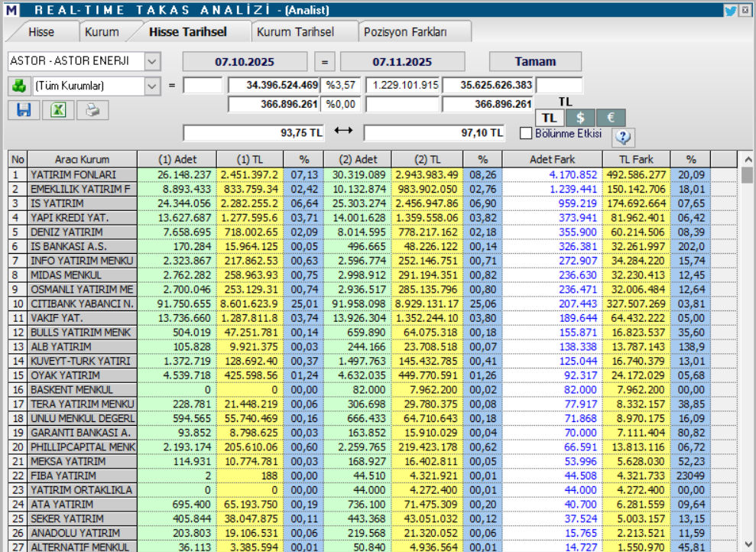Viewport: 756px width, 552px height.
Task: Click the double-headed arrow between prices
Action: 344,132
